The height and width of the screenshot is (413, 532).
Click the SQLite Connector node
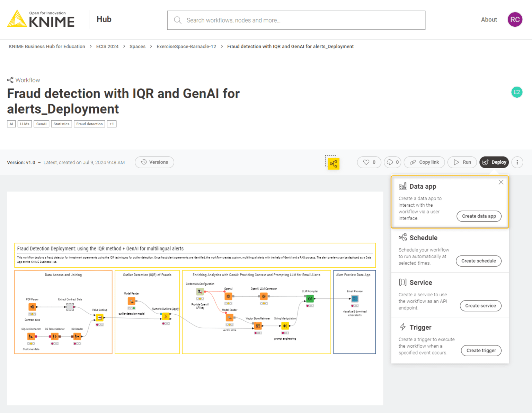pyautogui.click(x=31, y=336)
